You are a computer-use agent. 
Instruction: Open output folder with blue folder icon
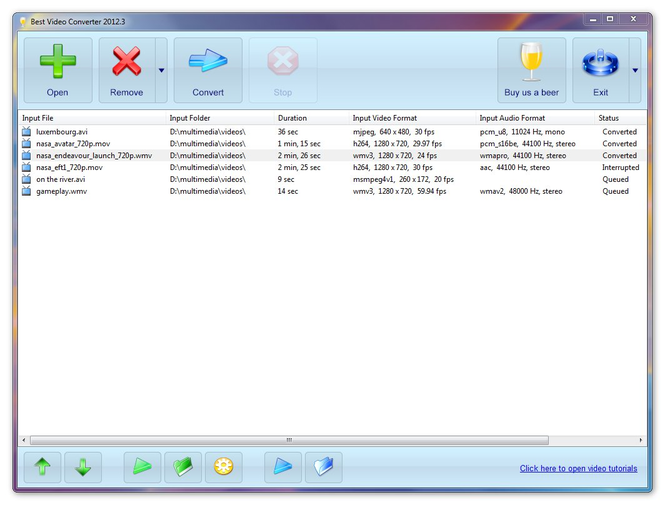[x=324, y=467]
